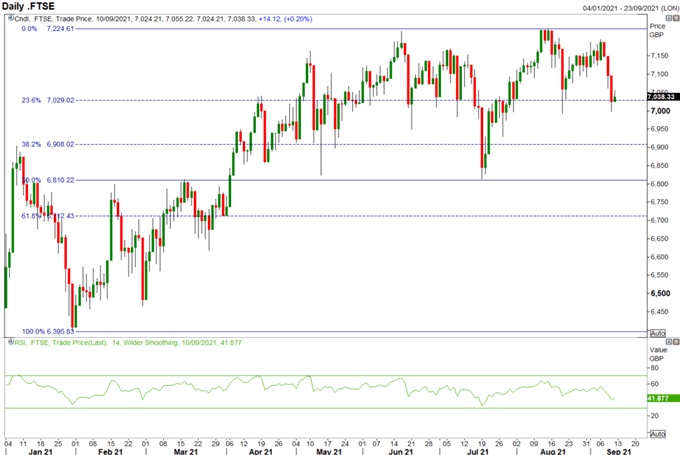680x455 pixels.
Task: Click the 7,038.33 current price tag
Action: click(663, 96)
